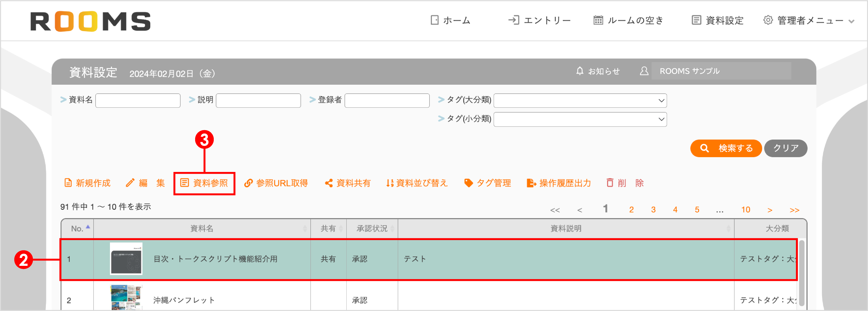Click the gear icon beside 管理者メニュー
The width and height of the screenshot is (868, 311).
(768, 20)
